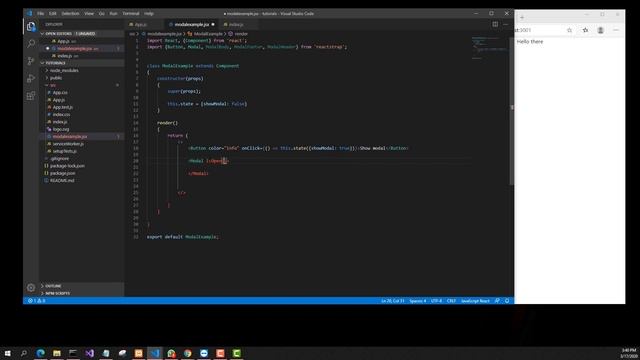Click the unsaved dot on modalexample.jsx tab
640x360 pixels.
pyautogui.click(x=213, y=24)
